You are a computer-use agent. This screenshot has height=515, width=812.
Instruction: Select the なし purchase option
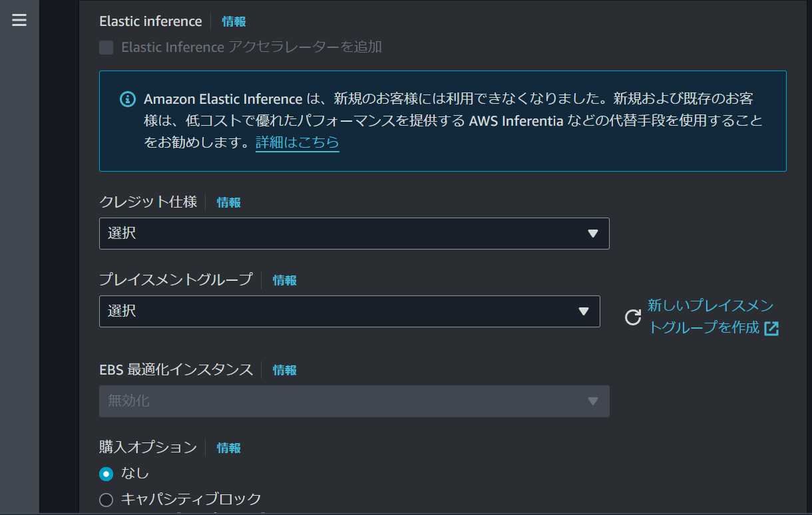(104, 473)
